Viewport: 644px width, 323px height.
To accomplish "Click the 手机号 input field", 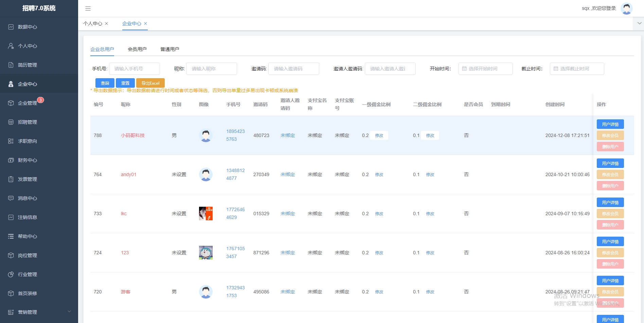I will pyautogui.click(x=135, y=69).
